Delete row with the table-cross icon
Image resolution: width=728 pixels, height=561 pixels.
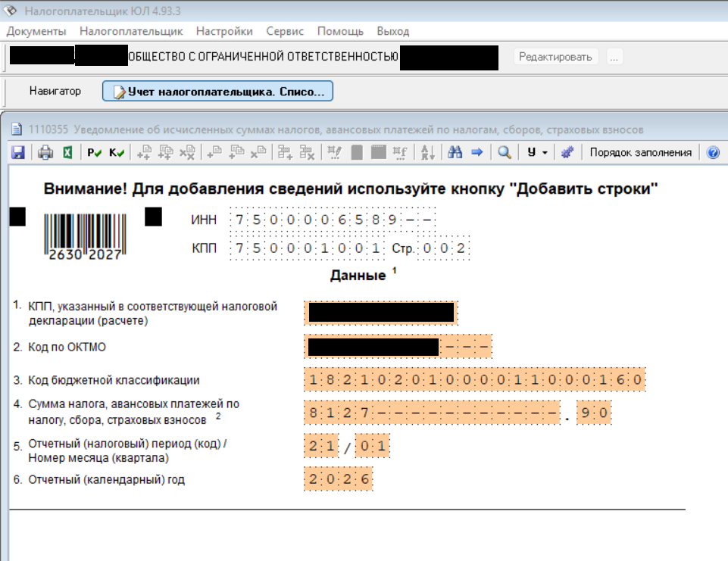coord(307,152)
